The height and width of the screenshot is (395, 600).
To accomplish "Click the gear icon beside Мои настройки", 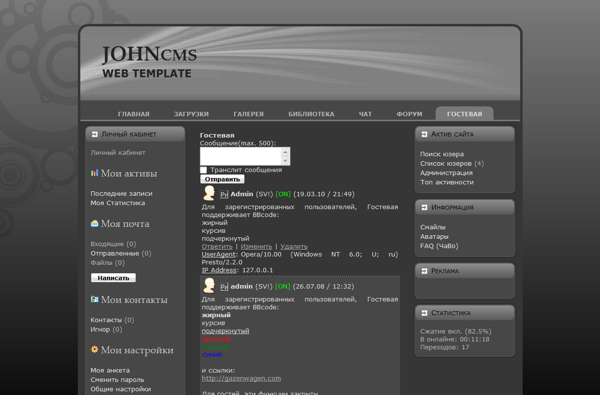I will coord(95,349).
